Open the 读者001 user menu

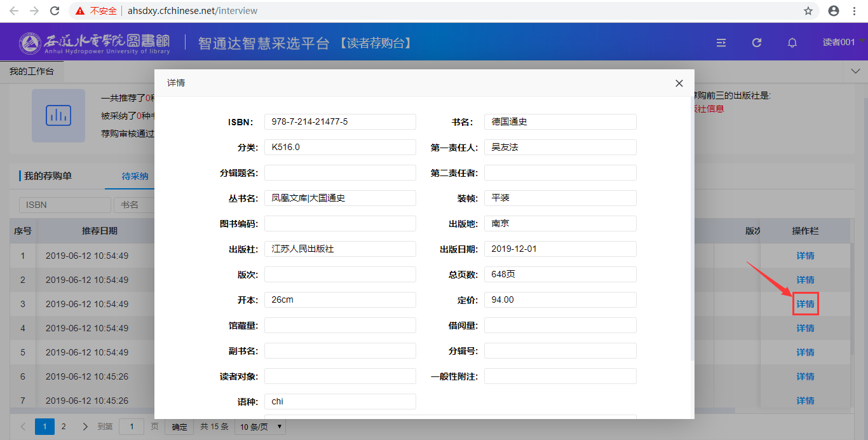point(839,42)
